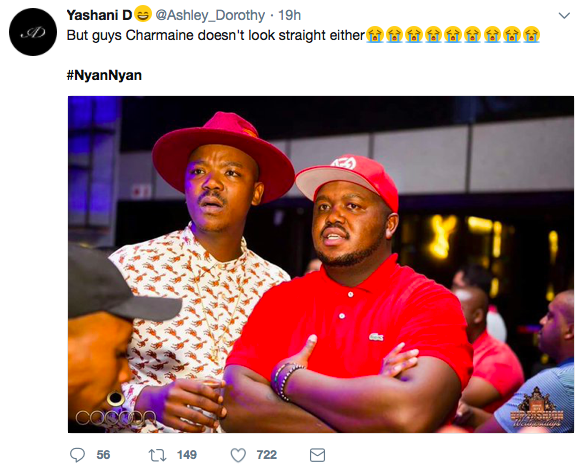Enlarge the attached nightclub photo
583x470 pixels.
(x=321, y=264)
